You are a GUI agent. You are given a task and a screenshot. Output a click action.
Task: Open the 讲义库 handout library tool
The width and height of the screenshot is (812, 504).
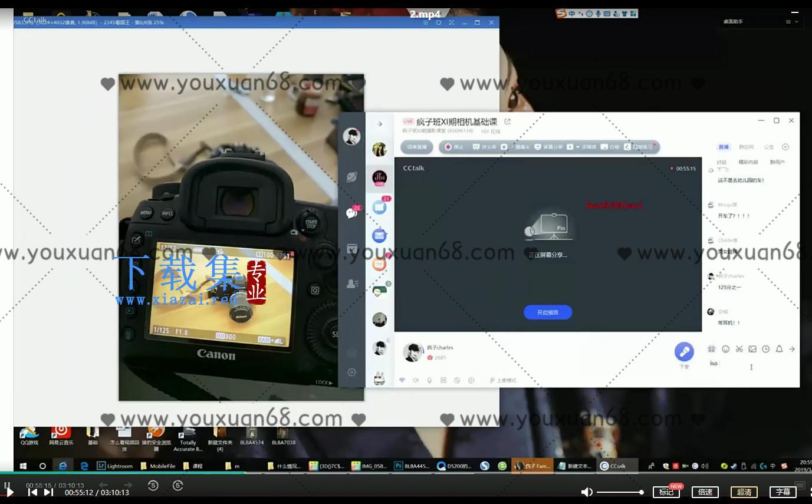(484, 147)
